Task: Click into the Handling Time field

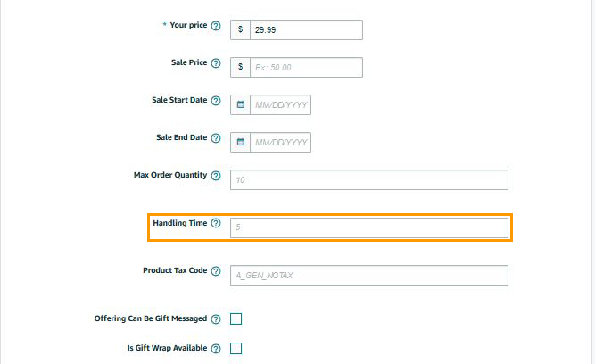Action: (368, 227)
